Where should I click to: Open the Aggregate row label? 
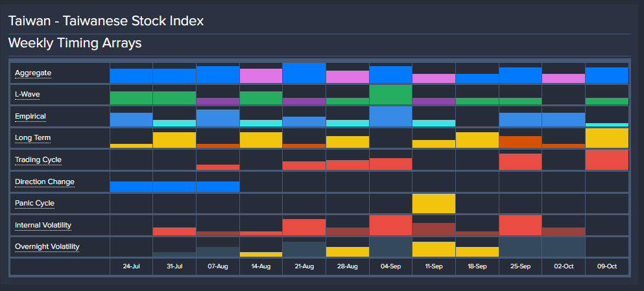(33, 73)
